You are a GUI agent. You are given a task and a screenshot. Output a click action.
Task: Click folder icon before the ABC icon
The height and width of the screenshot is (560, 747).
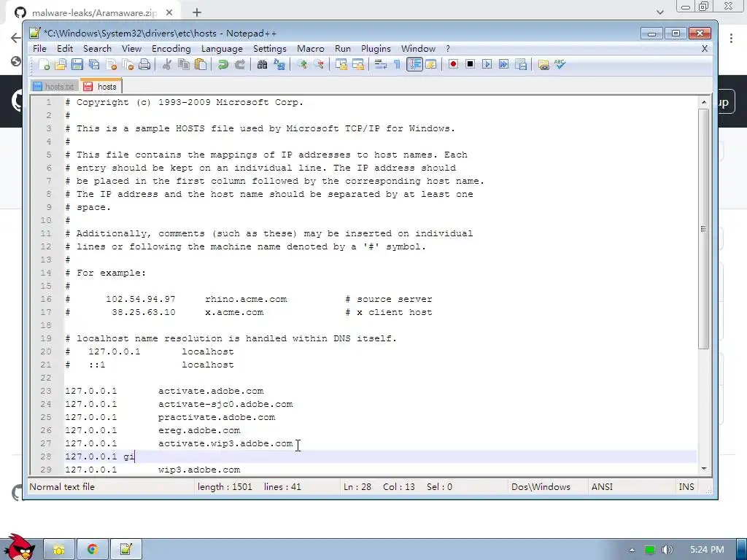[543, 64]
